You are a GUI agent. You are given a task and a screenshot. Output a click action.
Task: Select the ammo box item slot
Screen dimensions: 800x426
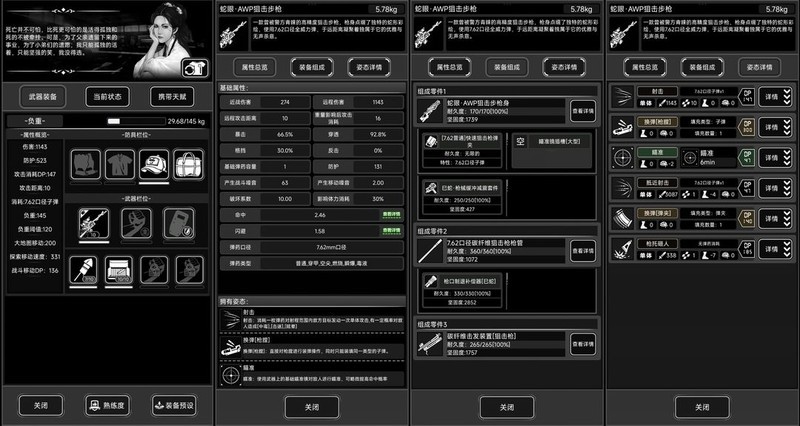click(119, 269)
